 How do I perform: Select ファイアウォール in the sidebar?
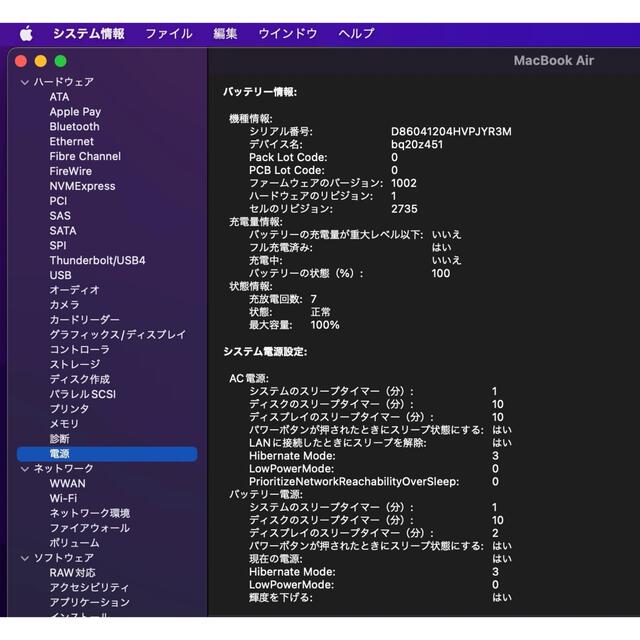pos(89,528)
